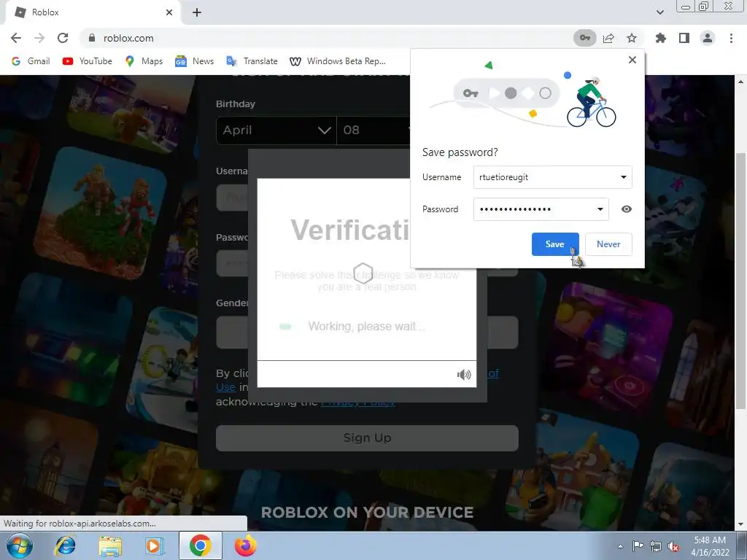Open File Explorer from taskbar
This screenshot has width=747, height=560.
[x=110, y=545]
